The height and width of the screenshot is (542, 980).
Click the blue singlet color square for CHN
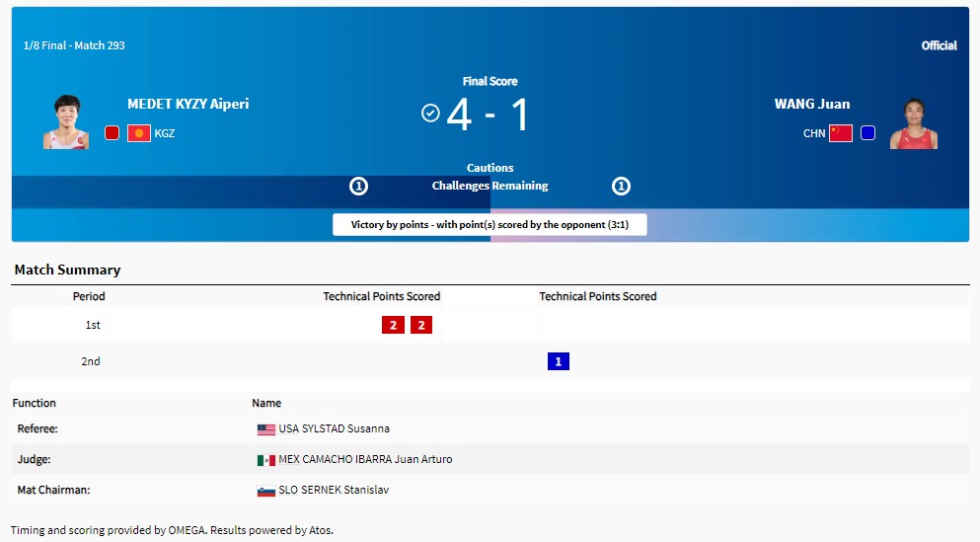pos(867,133)
